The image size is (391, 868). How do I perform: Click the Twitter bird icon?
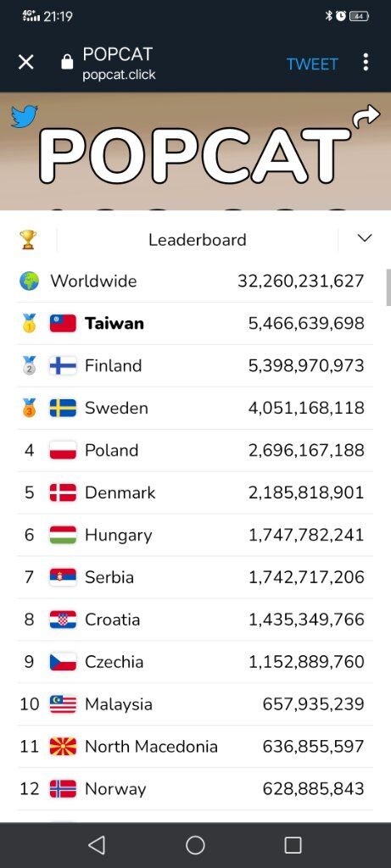point(25,116)
